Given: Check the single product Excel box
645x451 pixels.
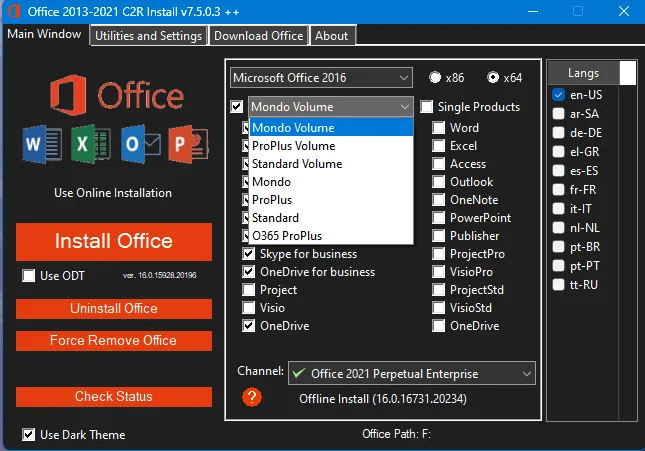Looking at the screenshot, I should 439,146.
